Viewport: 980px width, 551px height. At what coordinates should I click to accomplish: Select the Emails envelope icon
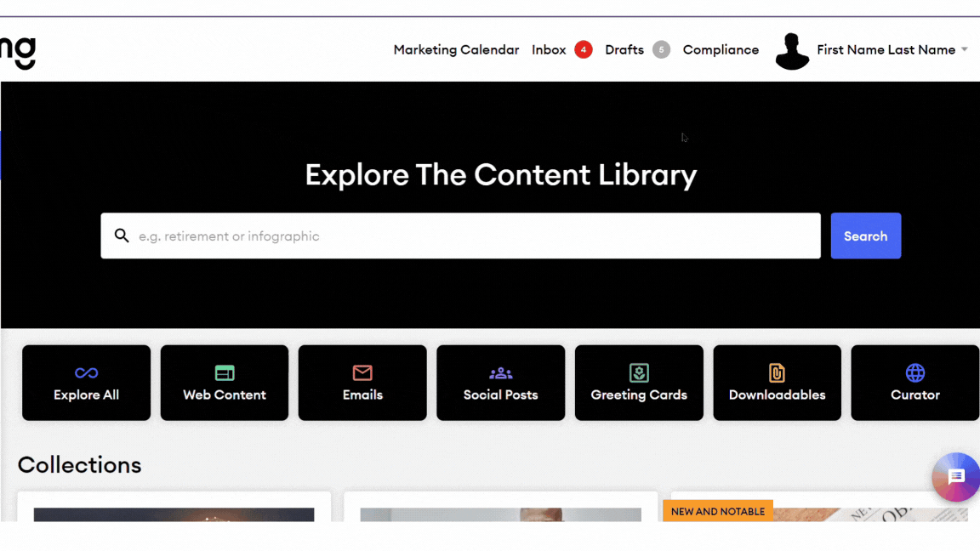(362, 372)
